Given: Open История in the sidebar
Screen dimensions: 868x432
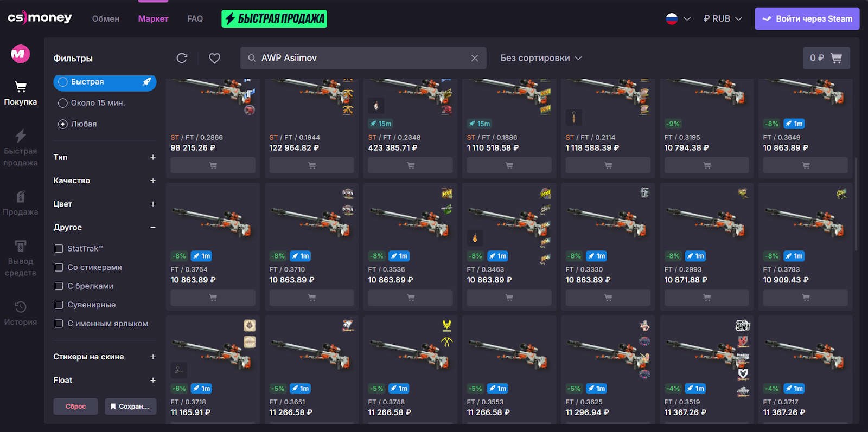Looking at the screenshot, I should tap(21, 314).
